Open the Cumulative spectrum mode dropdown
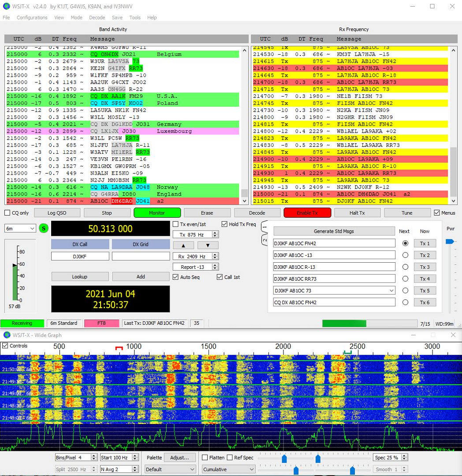 (228, 469)
